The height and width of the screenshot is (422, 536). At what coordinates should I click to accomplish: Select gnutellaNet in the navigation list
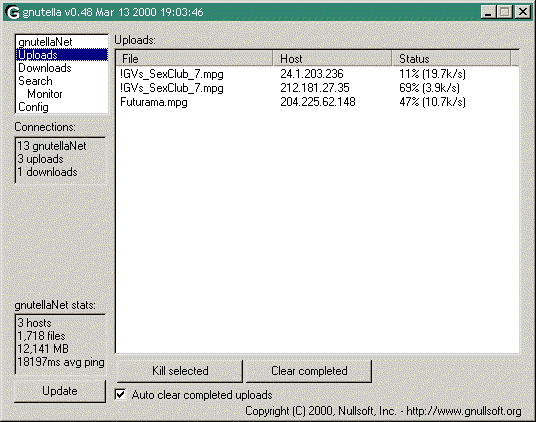coord(62,42)
